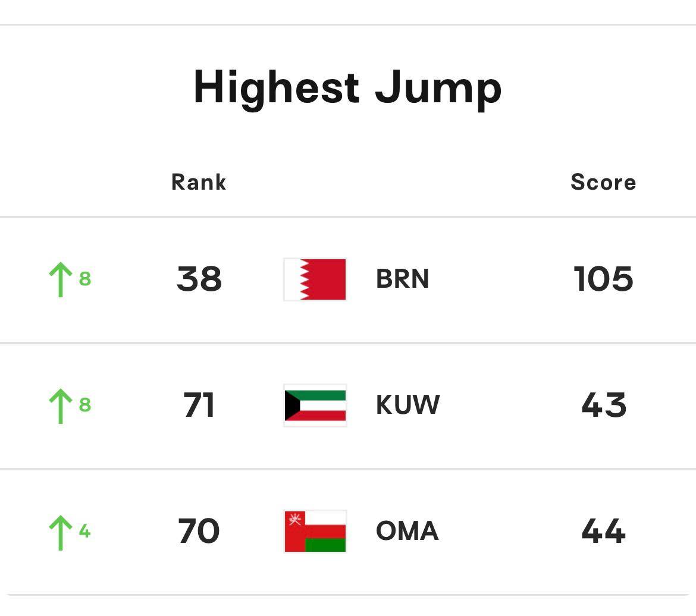Click Bahrain's rank number 38
696x616 pixels.
pos(199,279)
